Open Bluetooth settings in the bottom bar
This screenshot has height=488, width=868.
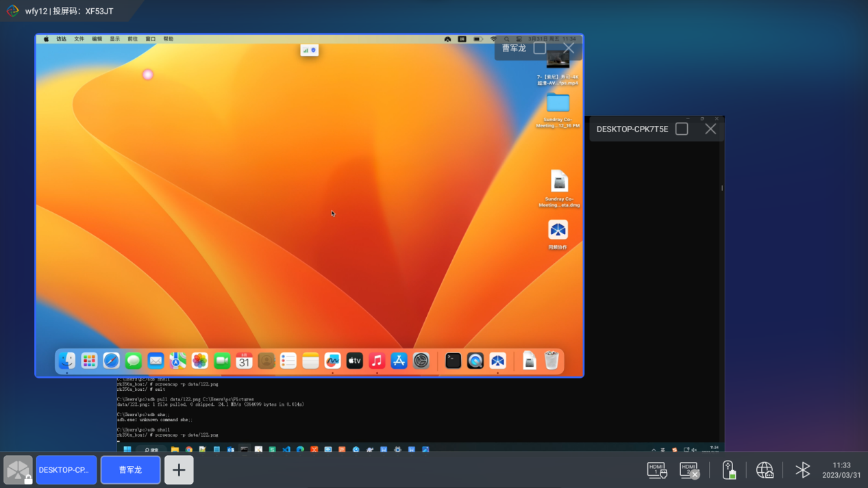pyautogui.click(x=802, y=470)
